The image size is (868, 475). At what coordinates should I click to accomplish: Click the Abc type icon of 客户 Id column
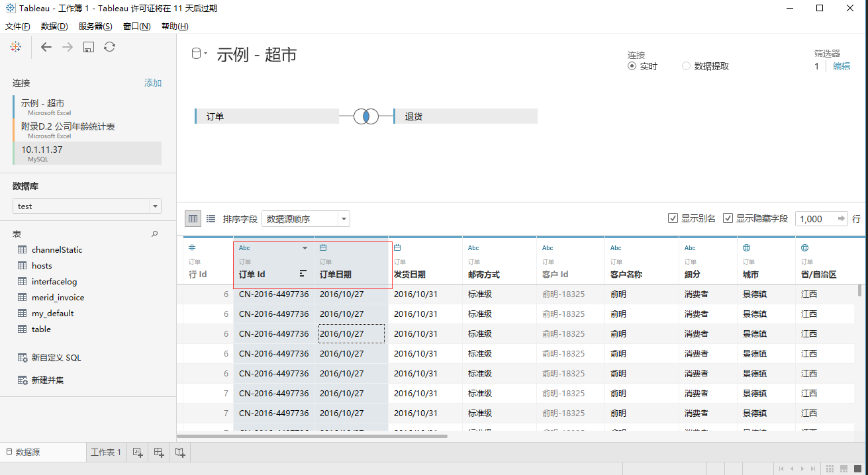pos(548,248)
